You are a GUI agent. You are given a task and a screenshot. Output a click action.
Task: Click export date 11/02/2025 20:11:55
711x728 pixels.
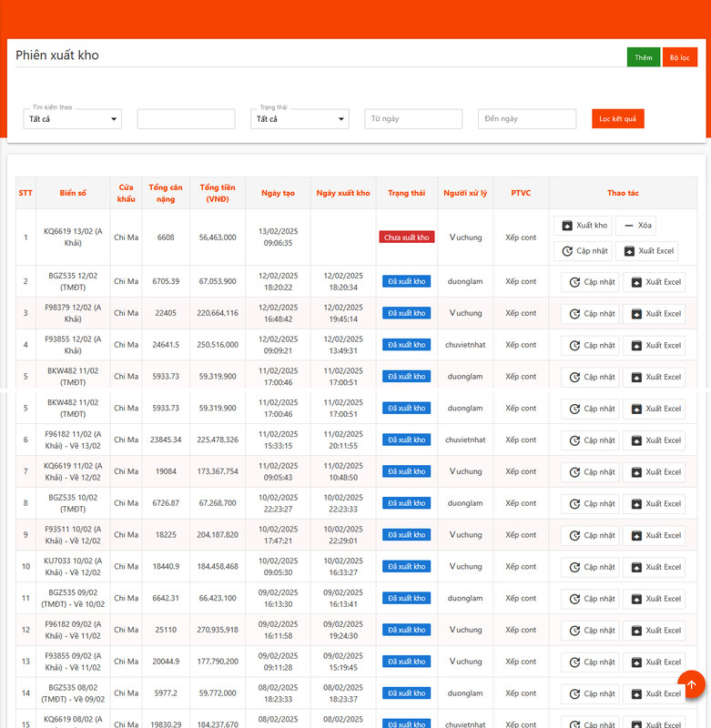pos(343,440)
